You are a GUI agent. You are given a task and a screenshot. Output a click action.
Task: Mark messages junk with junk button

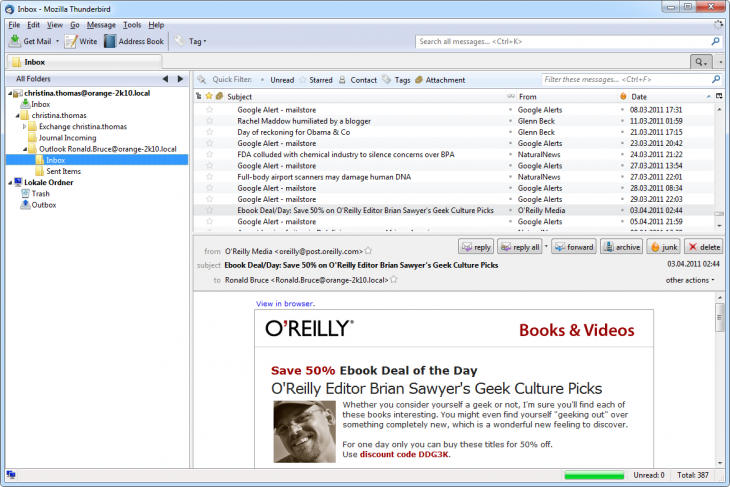pos(663,247)
